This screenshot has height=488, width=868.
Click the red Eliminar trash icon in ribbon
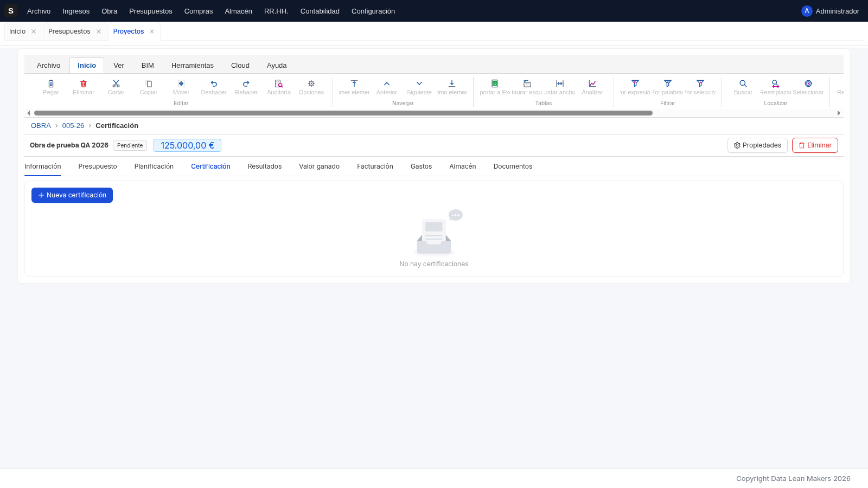point(84,84)
